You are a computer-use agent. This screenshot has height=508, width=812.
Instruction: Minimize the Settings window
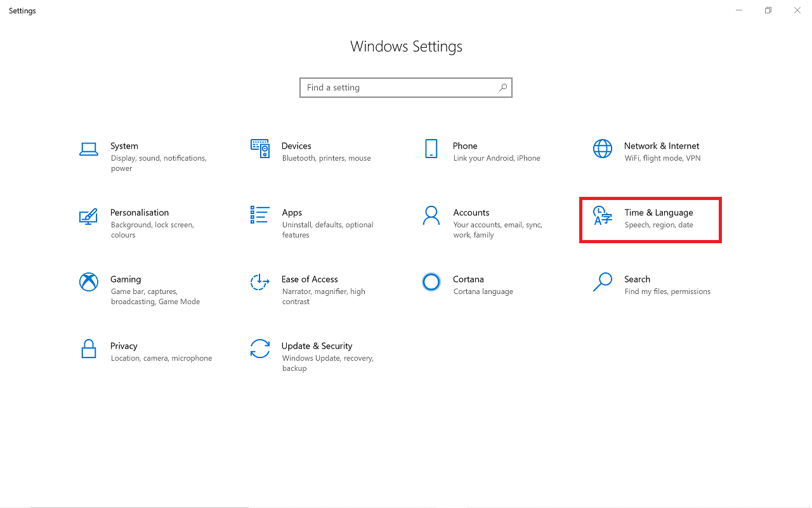click(739, 10)
